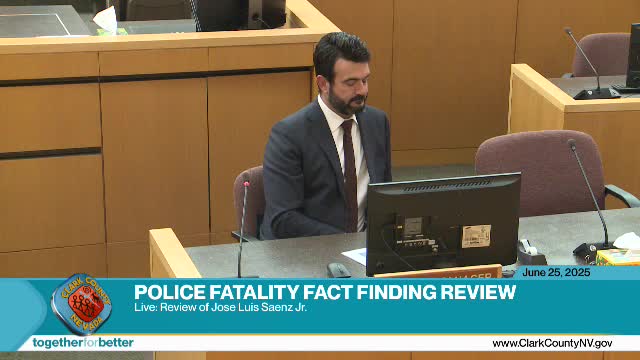Click the togetherforbetter slogan
The width and height of the screenshot is (640, 360).
[x=83, y=343]
